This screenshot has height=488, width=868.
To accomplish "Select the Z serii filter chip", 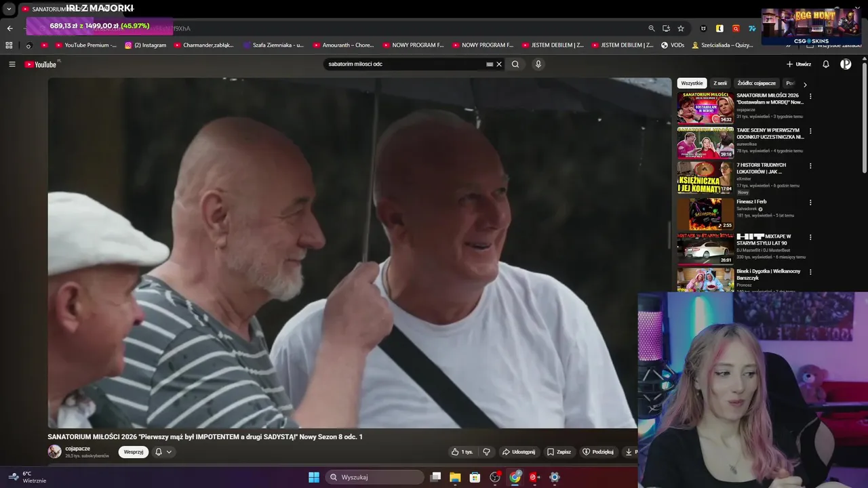I will click(x=719, y=83).
